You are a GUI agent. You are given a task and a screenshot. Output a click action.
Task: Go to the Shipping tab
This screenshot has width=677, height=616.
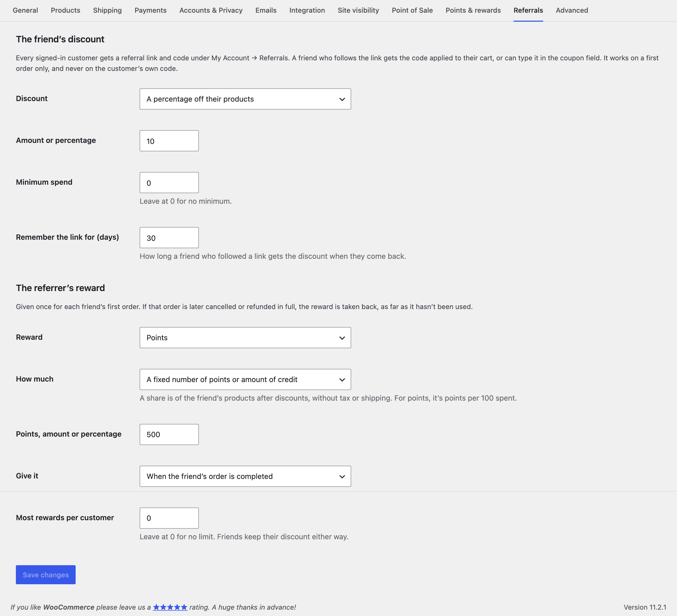point(107,10)
